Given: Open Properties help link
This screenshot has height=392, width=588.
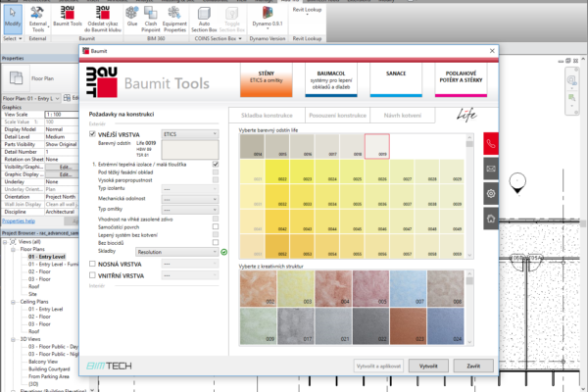Looking at the screenshot, I should pyautogui.click(x=19, y=220).
